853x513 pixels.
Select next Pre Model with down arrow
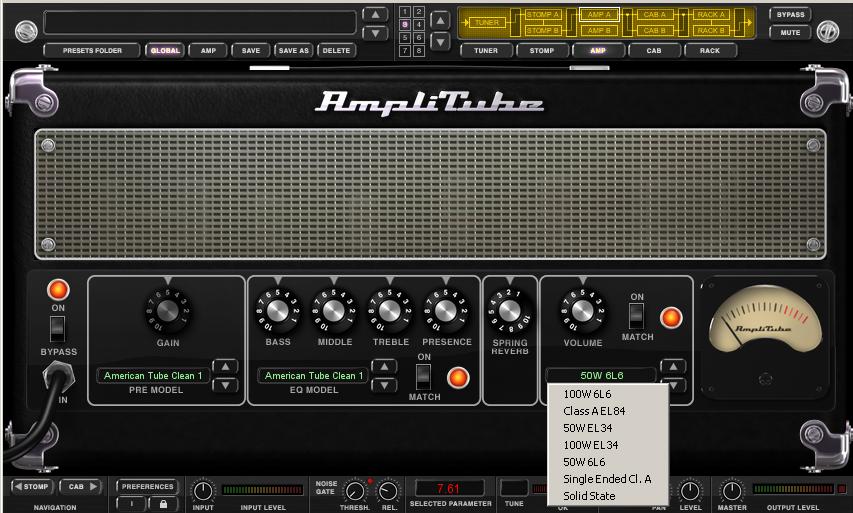[x=225, y=385]
